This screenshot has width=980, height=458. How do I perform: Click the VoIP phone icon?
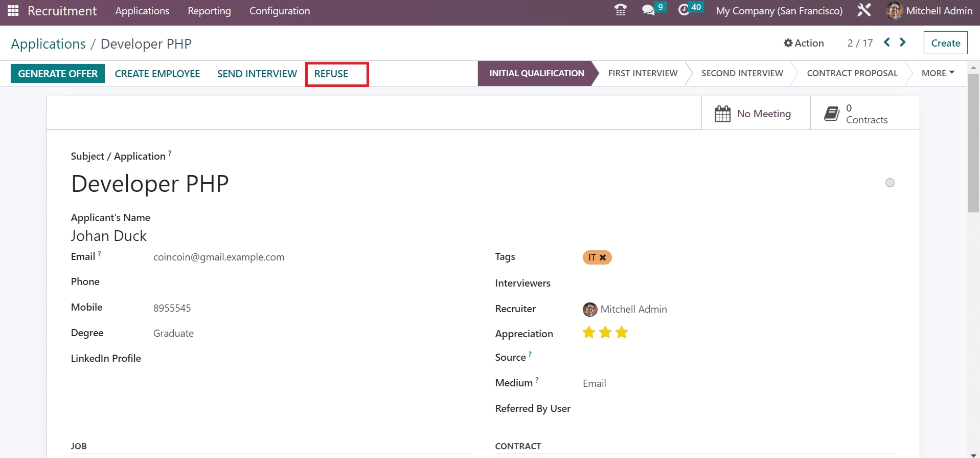coord(620,10)
